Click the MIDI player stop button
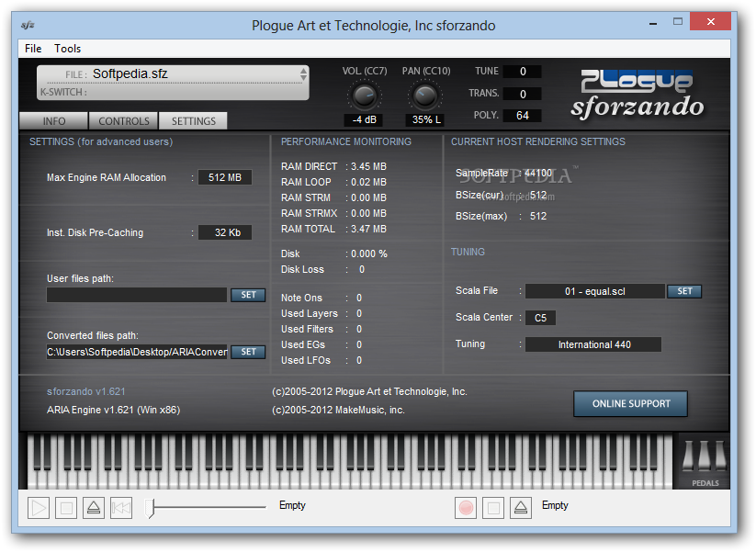The height and width of the screenshot is (552, 756). (x=66, y=508)
